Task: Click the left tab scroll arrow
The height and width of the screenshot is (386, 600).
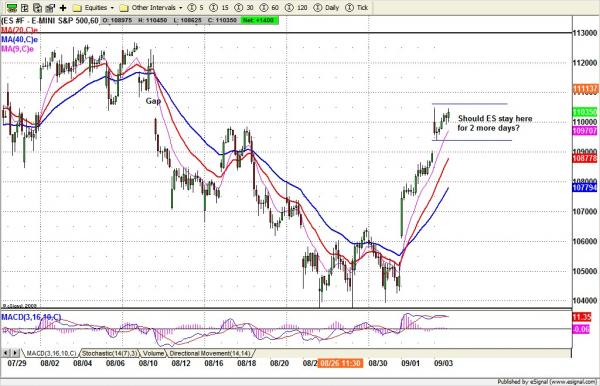Action: click(6, 353)
